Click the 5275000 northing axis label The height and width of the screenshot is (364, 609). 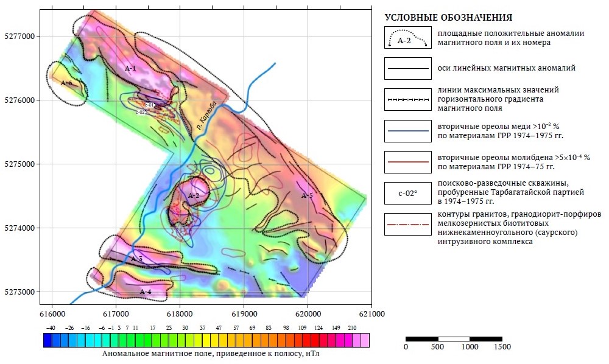pyautogui.click(x=19, y=164)
